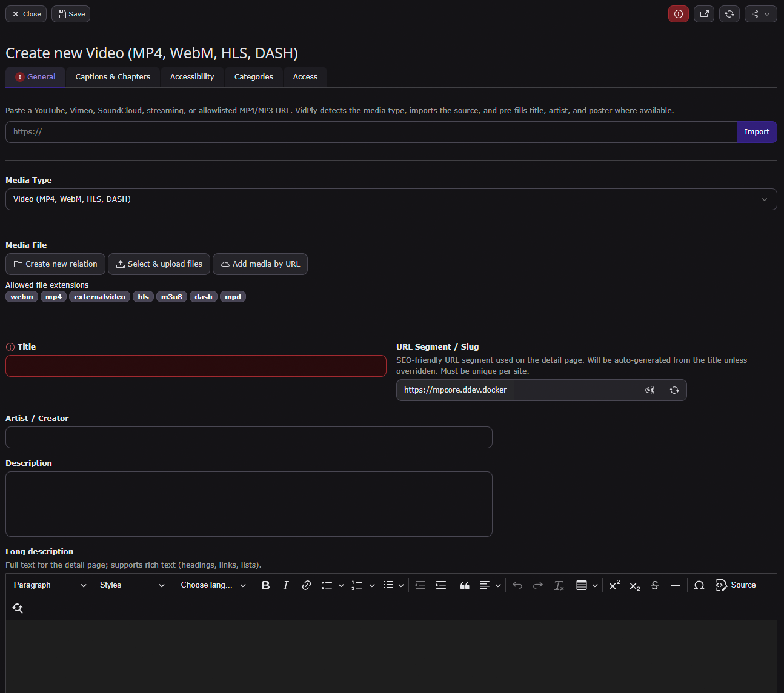Focus the https:// import URL field

pos(371,132)
